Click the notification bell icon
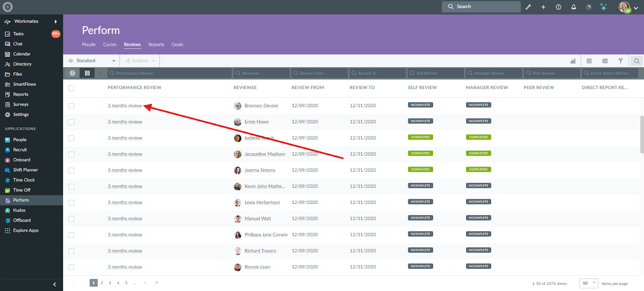This screenshot has width=644, height=291. click(574, 7)
